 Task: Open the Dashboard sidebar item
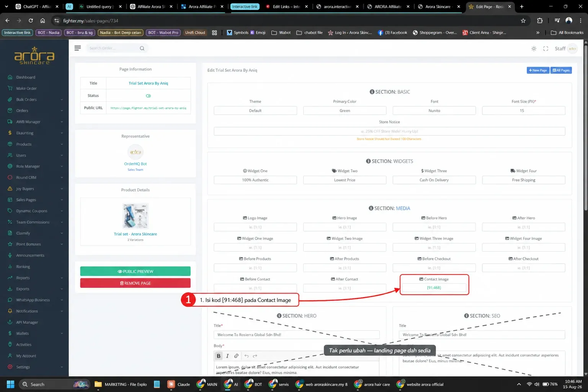click(26, 77)
